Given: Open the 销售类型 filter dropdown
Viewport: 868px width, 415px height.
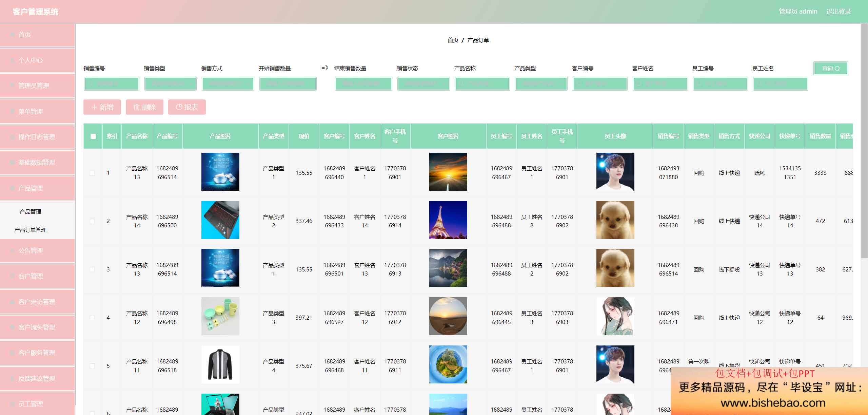Looking at the screenshot, I should click(x=171, y=83).
